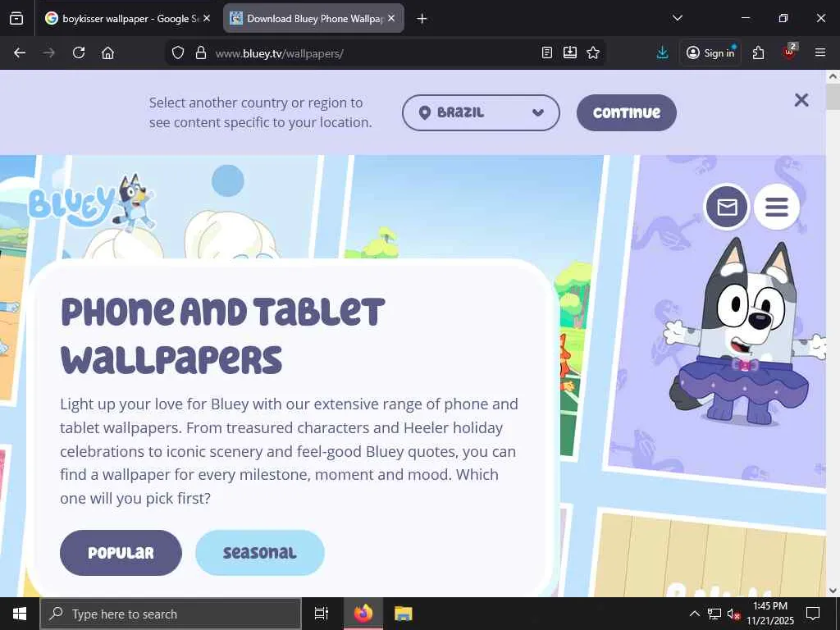Click the Continue button in region banner
The height and width of the screenshot is (630, 840).
point(626,112)
